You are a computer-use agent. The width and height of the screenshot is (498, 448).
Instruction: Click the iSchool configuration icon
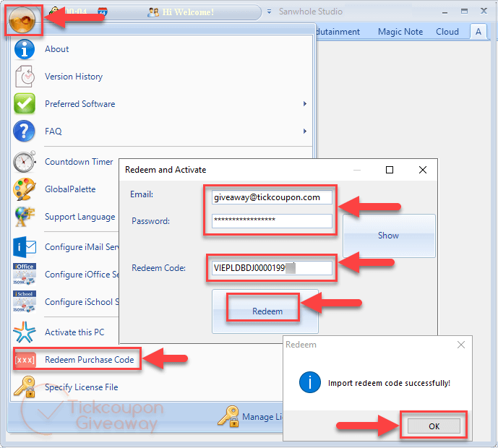[x=25, y=301]
